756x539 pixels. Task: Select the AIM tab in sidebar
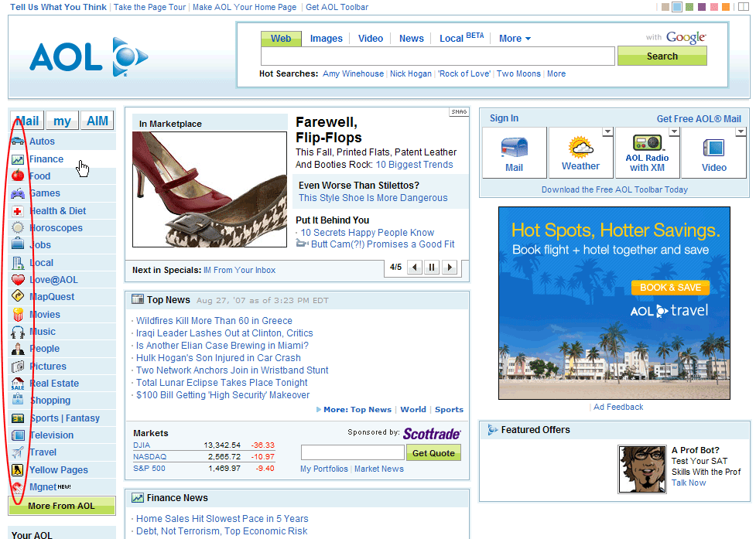[97, 121]
